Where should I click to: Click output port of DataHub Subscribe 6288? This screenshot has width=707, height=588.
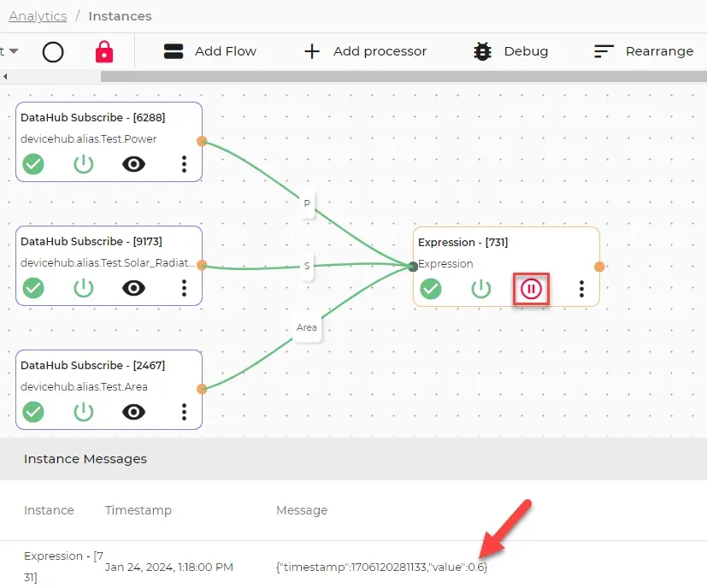pos(202,141)
